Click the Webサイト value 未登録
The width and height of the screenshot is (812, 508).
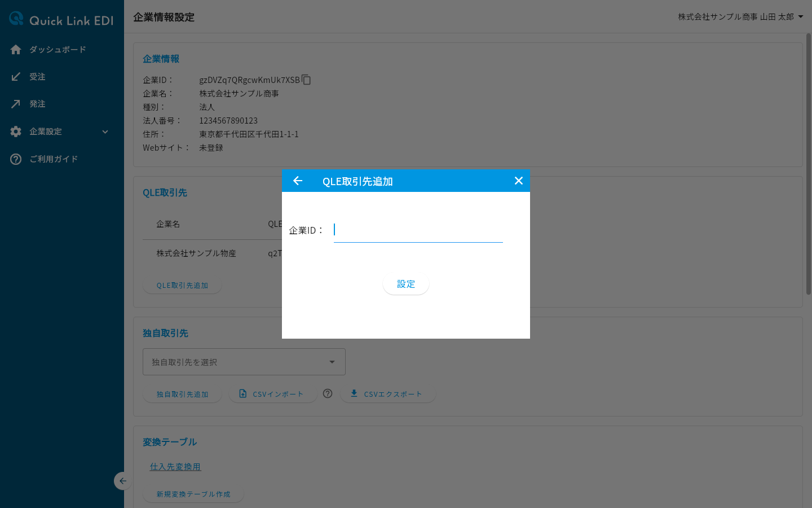(x=211, y=148)
